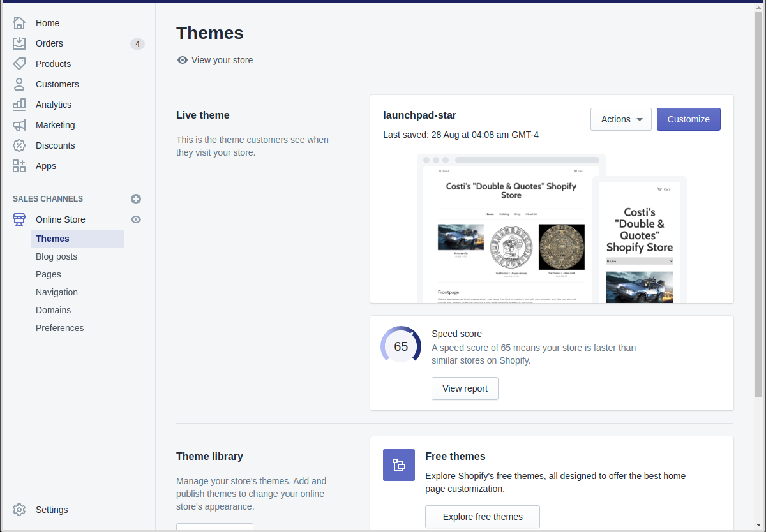
Task: Click the Free themes square icon
Action: pyautogui.click(x=399, y=465)
